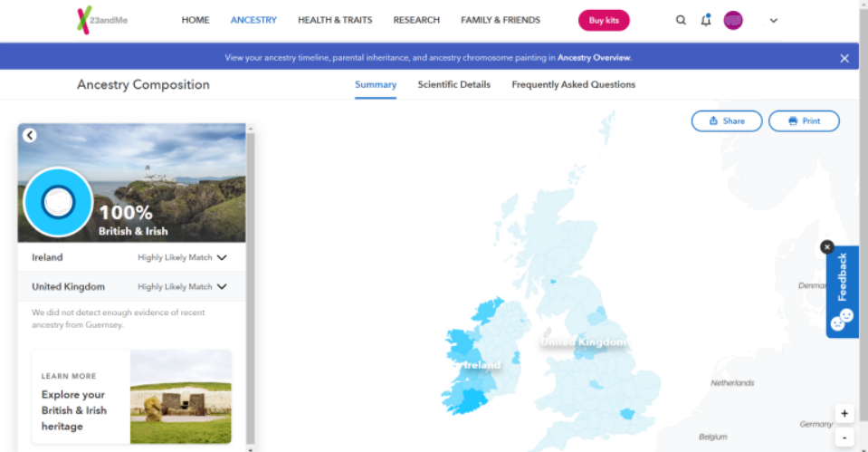Dismiss the blue ancestry overview banner
The width and height of the screenshot is (868, 452).
[844, 58]
